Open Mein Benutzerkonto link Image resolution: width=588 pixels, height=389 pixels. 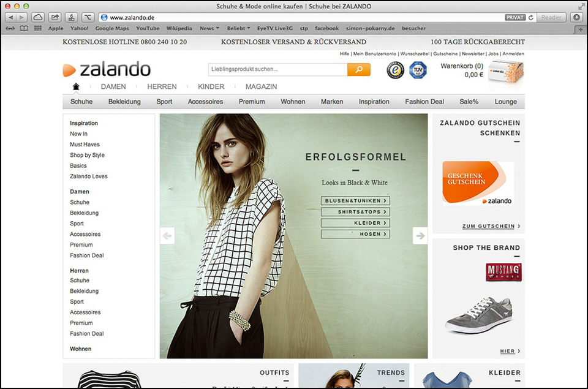(x=375, y=54)
